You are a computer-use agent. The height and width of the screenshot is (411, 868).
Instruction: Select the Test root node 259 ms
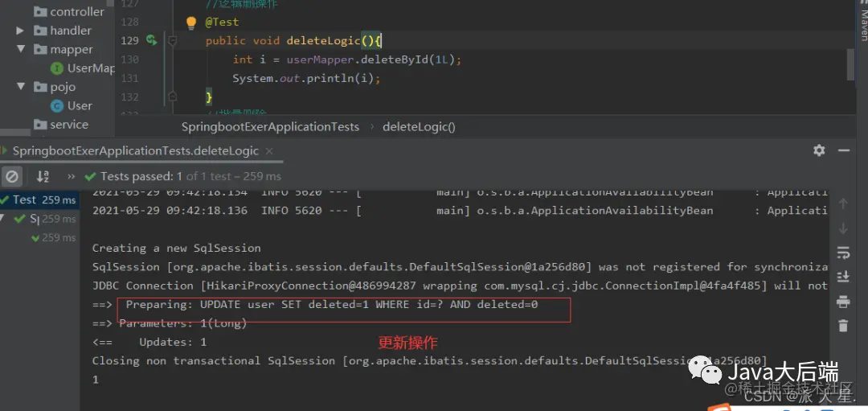click(39, 200)
